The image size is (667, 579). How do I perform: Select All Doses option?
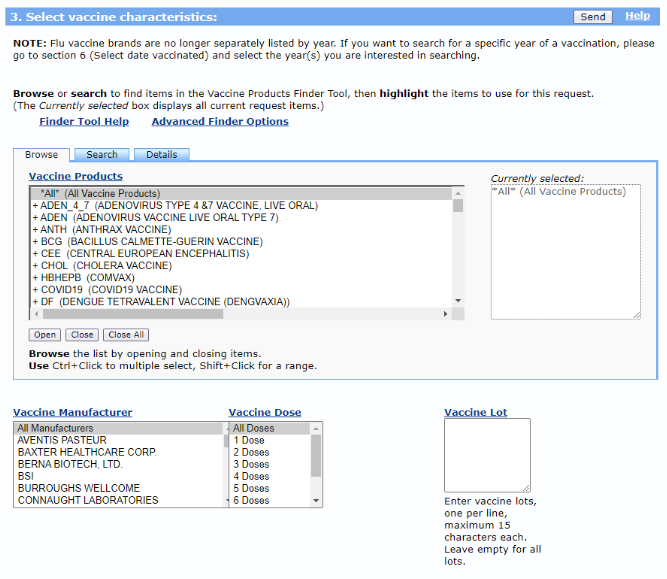coord(270,428)
